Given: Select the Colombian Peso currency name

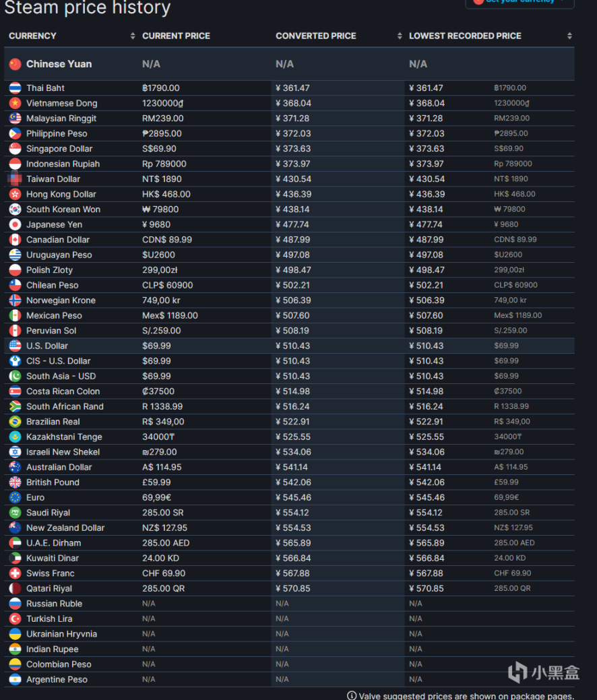Looking at the screenshot, I should point(59,665).
